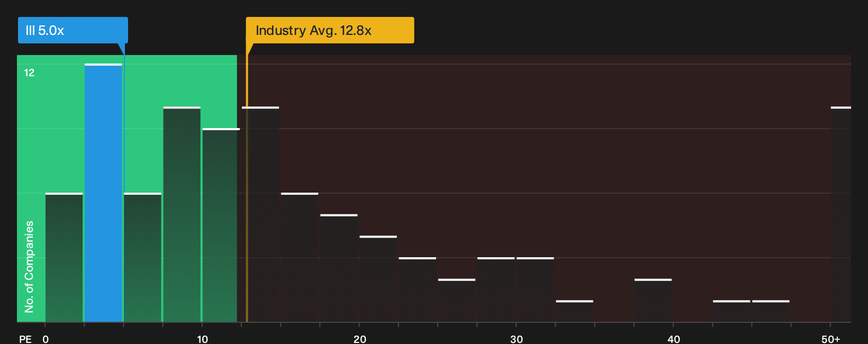The width and height of the screenshot is (868, 344).
Task: Click the '50+' x-axis tick label
Action: 831,339
